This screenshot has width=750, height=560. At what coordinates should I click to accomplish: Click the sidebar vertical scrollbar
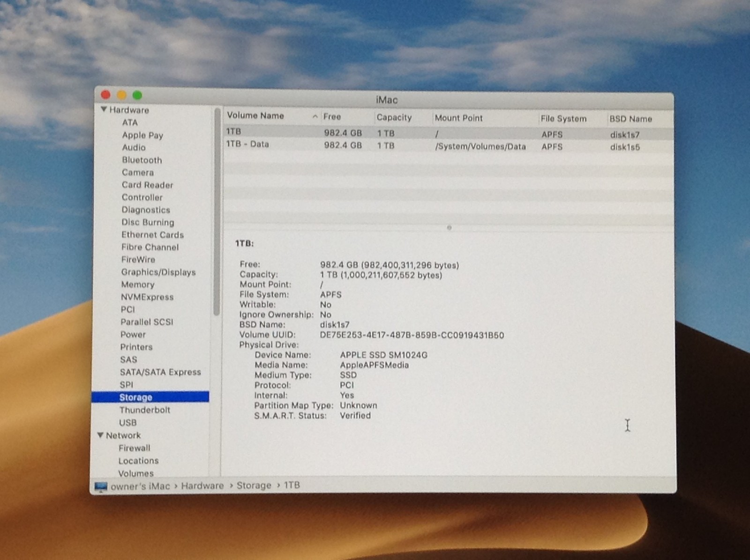pyautogui.click(x=217, y=212)
